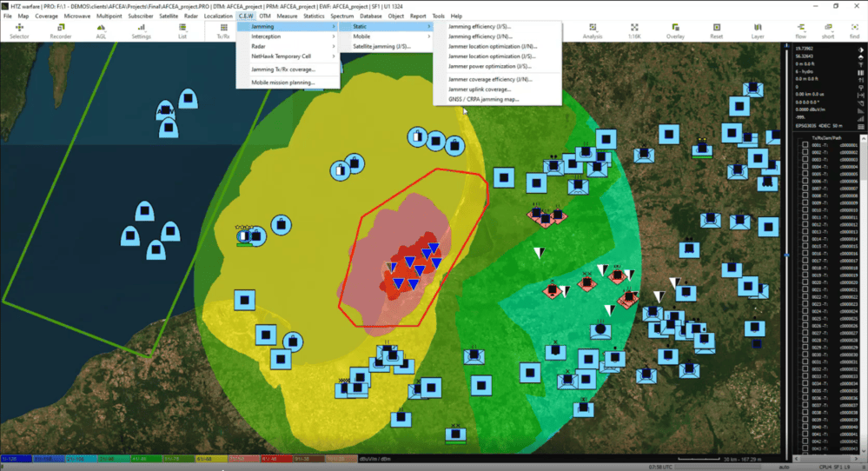Image resolution: width=868 pixels, height=471 pixels.
Task: Click the station list vertical scrollbar
Action: (x=863, y=261)
